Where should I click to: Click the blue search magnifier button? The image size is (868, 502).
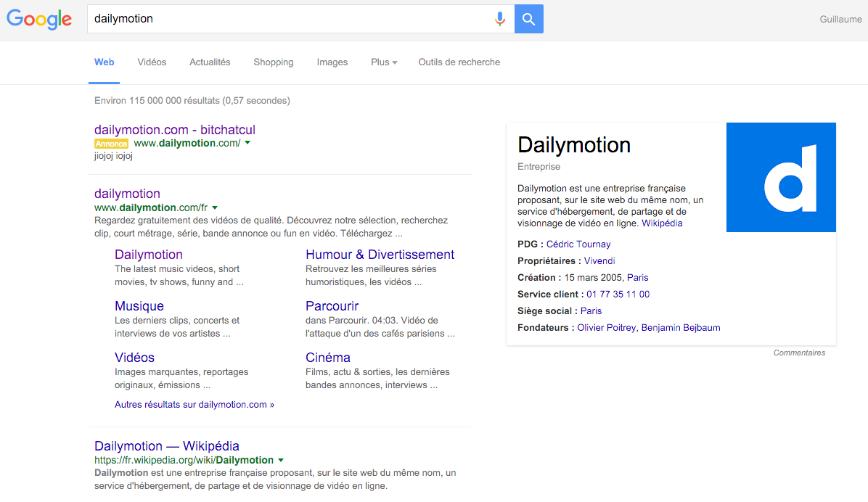point(528,18)
